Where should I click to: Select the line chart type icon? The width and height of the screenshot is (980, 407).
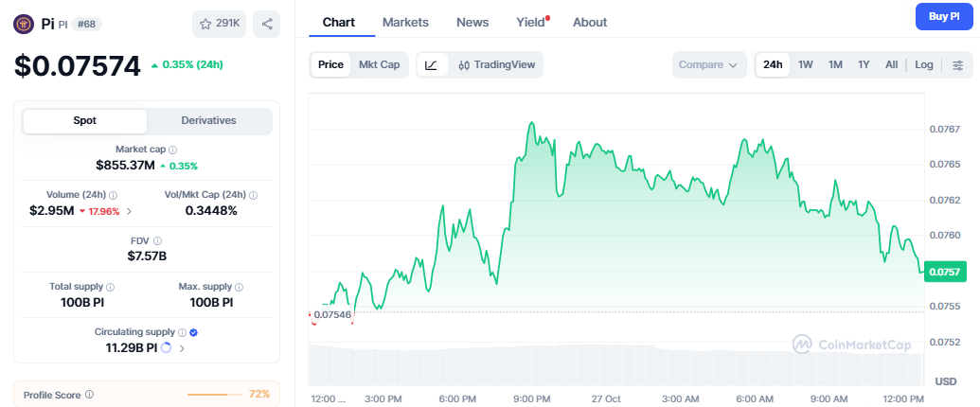[433, 65]
